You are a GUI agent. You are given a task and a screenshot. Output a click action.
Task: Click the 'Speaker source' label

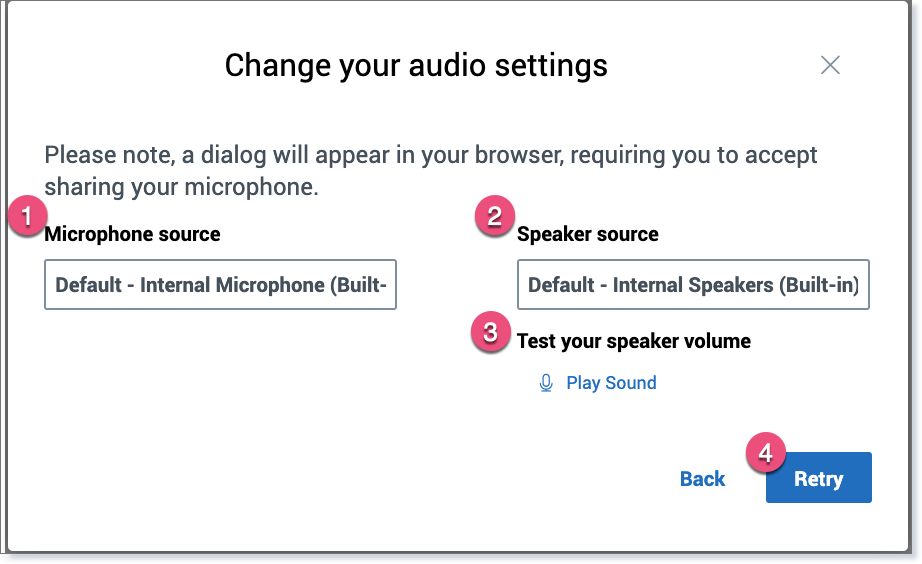click(588, 235)
